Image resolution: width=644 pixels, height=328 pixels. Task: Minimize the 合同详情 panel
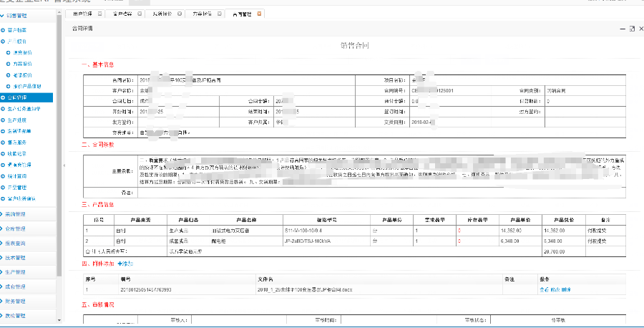[x=623, y=29]
